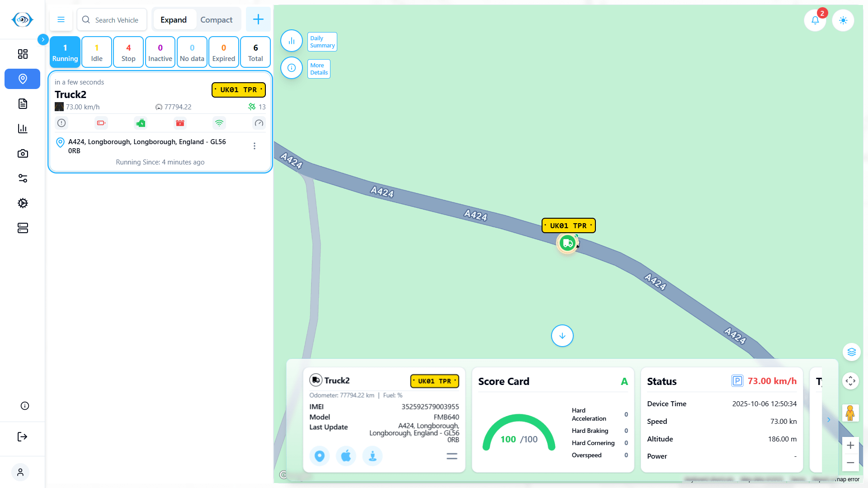Toggle light/dark theme sun icon
868x488 pixels.
coord(843,20)
